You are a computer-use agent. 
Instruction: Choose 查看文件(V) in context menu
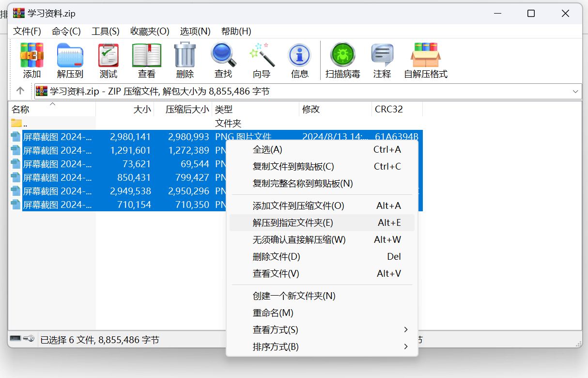point(322,273)
